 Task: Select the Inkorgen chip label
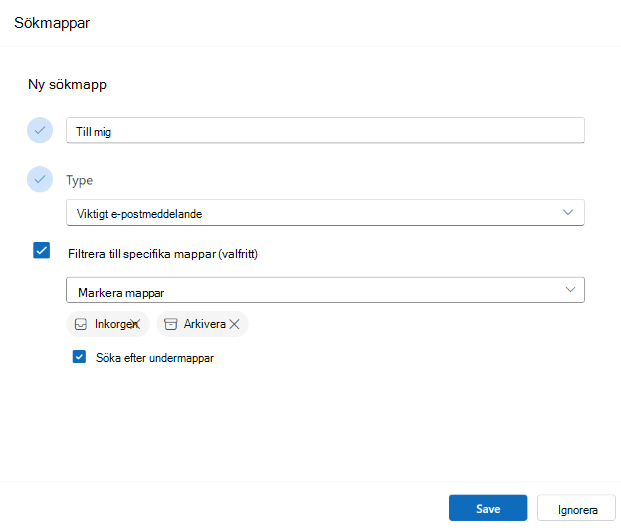tap(115, 324)
